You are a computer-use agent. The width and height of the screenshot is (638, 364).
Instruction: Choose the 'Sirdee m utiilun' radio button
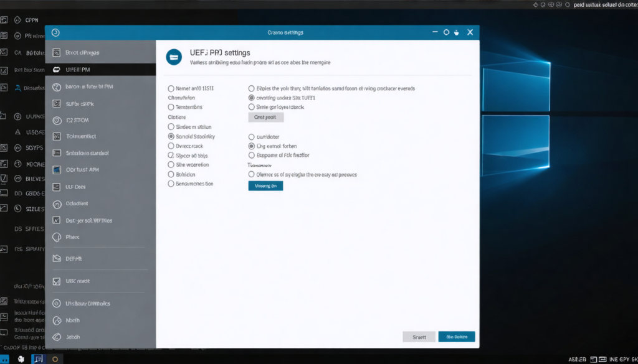[x=171, y=127]
